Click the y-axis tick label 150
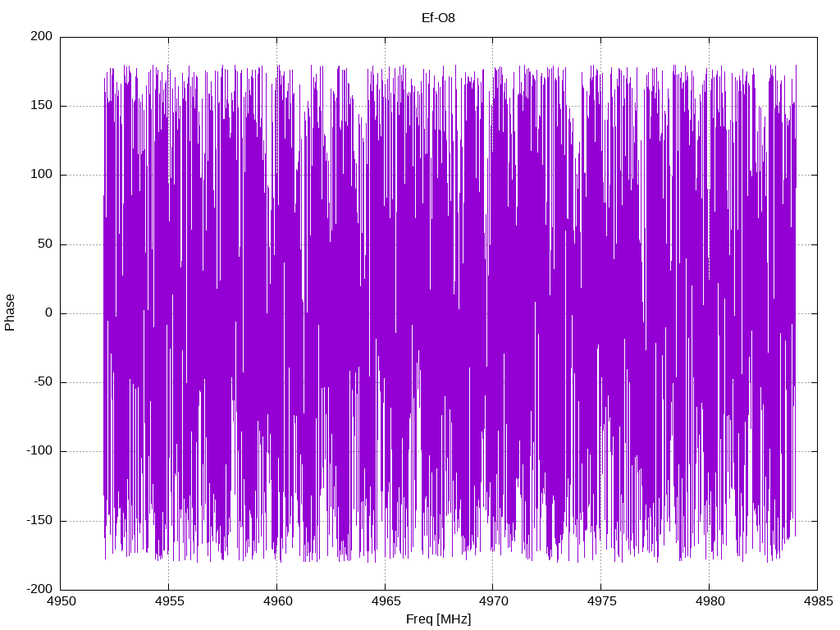This screenshot has height=630, width=840. 42,106
